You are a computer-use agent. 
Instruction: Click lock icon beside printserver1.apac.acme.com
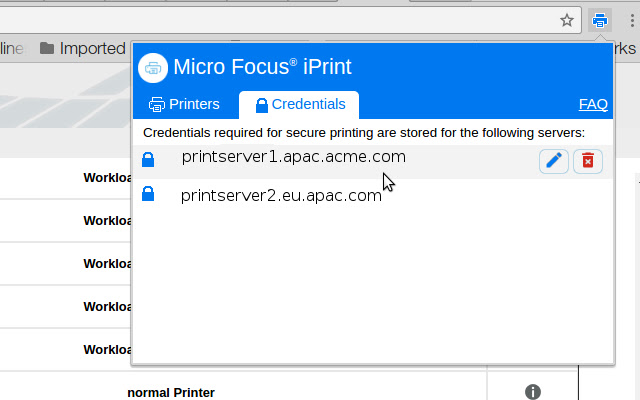[x=148, y=159]
